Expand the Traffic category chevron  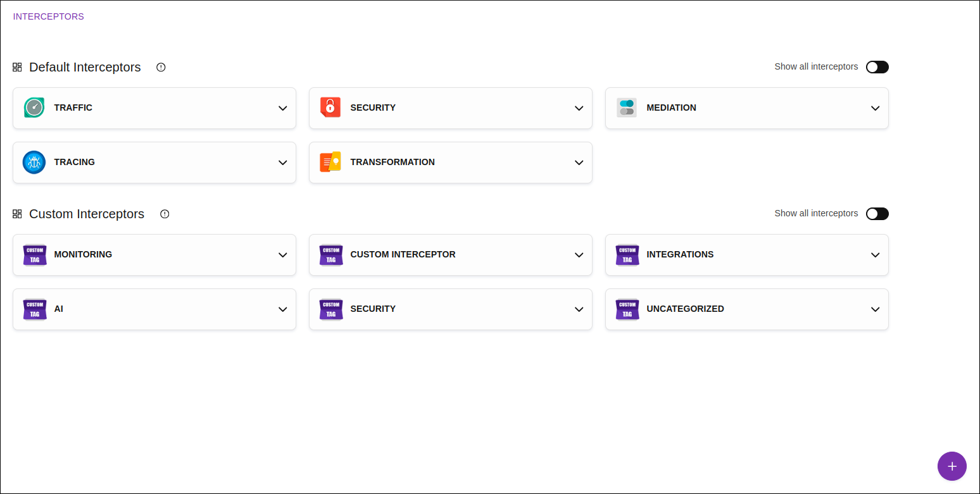(x=282, y=108)
